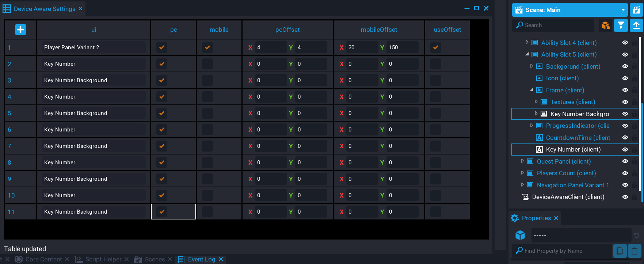
Task: Click the copy properties icon
Action: click(x=620, y=251)
